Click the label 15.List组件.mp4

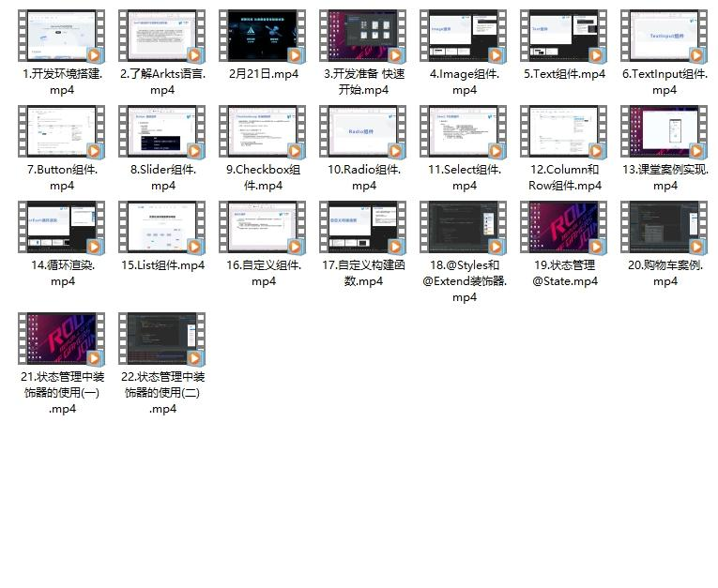point(163,265)
